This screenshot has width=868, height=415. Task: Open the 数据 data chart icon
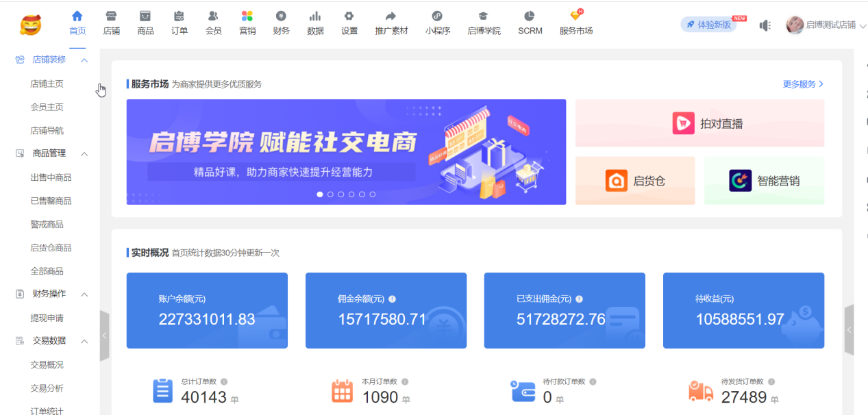pyautogui.click(x=315, y=16)
